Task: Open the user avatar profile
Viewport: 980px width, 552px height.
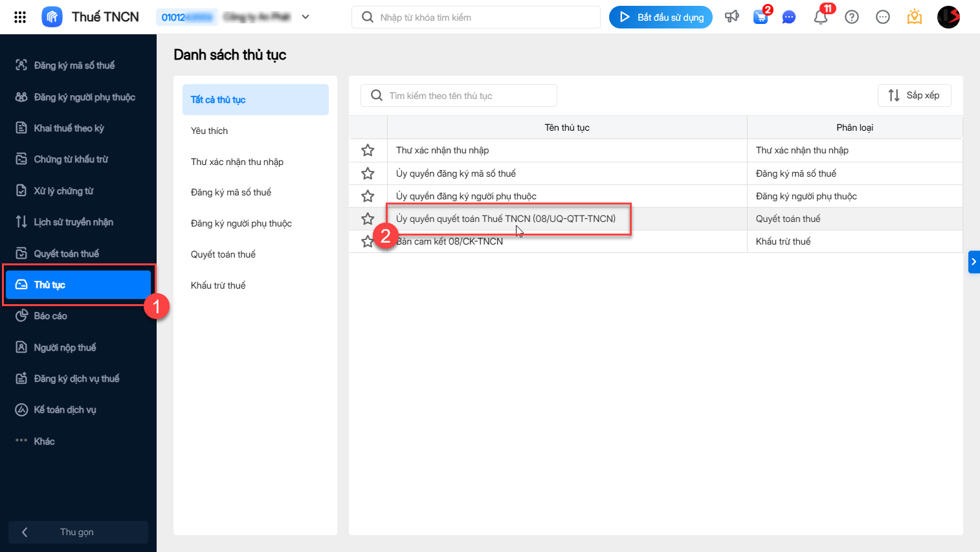Action: pos(948,17)
